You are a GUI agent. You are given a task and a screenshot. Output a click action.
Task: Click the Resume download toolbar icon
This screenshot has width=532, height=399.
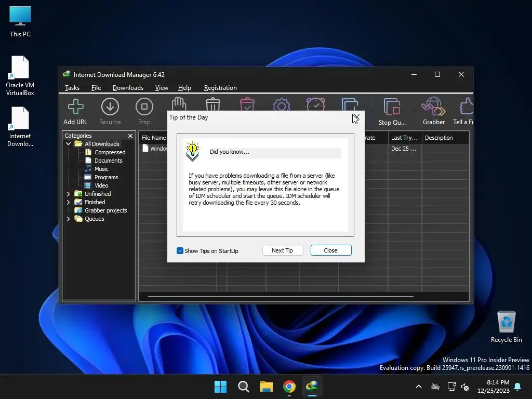click(110, 112)
